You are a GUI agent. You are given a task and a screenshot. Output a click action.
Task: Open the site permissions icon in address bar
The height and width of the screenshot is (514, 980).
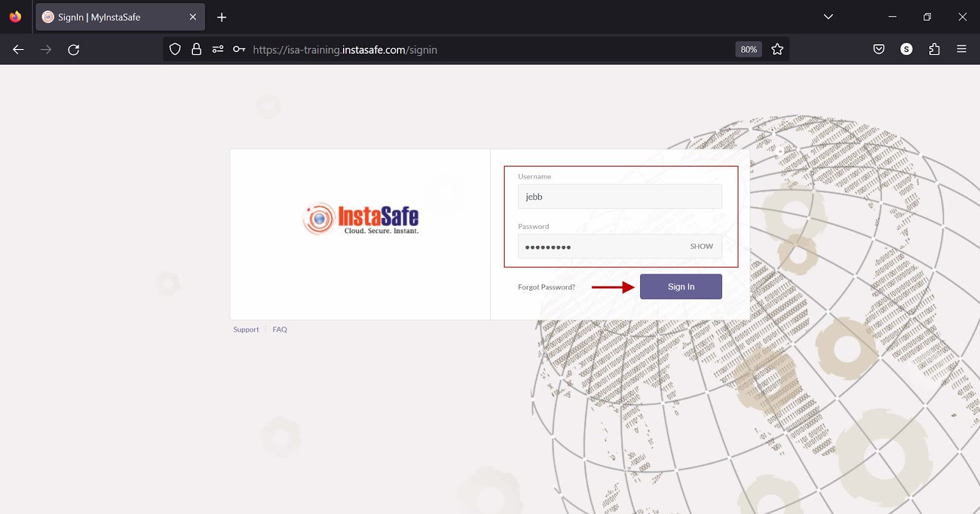[x=217, y=50]
